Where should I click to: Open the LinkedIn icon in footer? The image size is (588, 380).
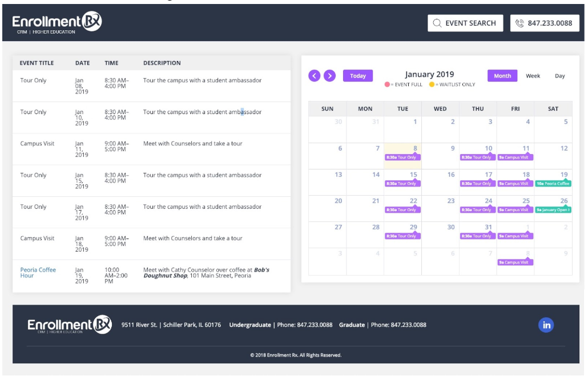pos(546,325)
